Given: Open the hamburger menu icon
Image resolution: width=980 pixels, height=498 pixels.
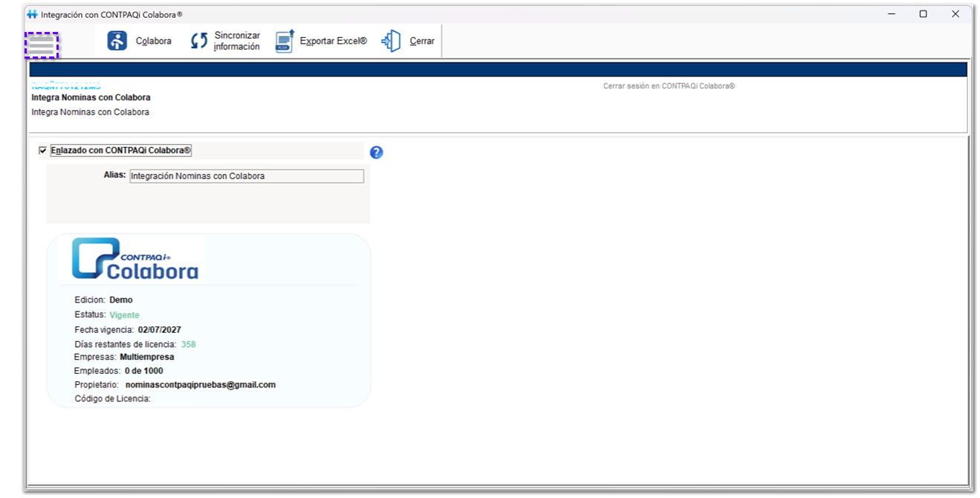Looking at the screenshot, I should point(42,45).
